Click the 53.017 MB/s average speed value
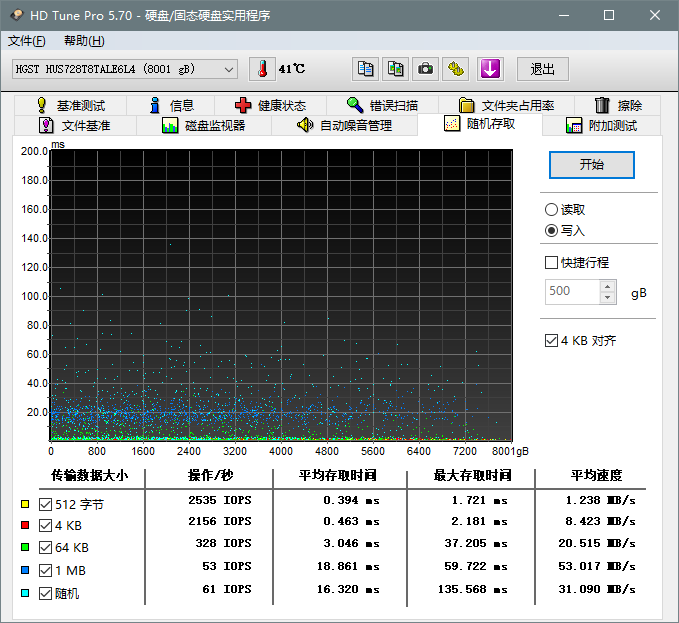Screen dimensions: 679x623 tap(597, 566)
